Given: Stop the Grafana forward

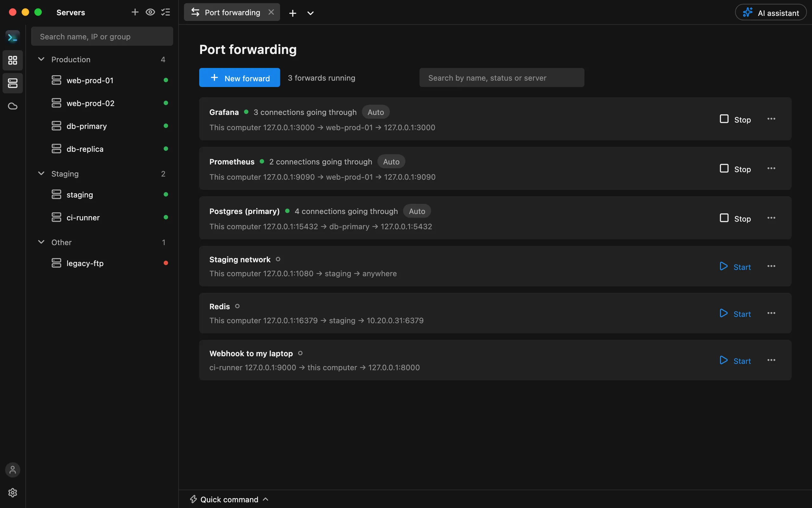Looking at the screenshot, I should 735,119.
